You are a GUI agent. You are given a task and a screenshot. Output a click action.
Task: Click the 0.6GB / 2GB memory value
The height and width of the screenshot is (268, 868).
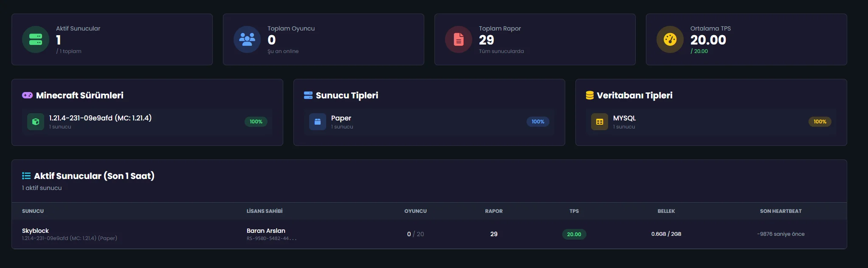[666, 234]
